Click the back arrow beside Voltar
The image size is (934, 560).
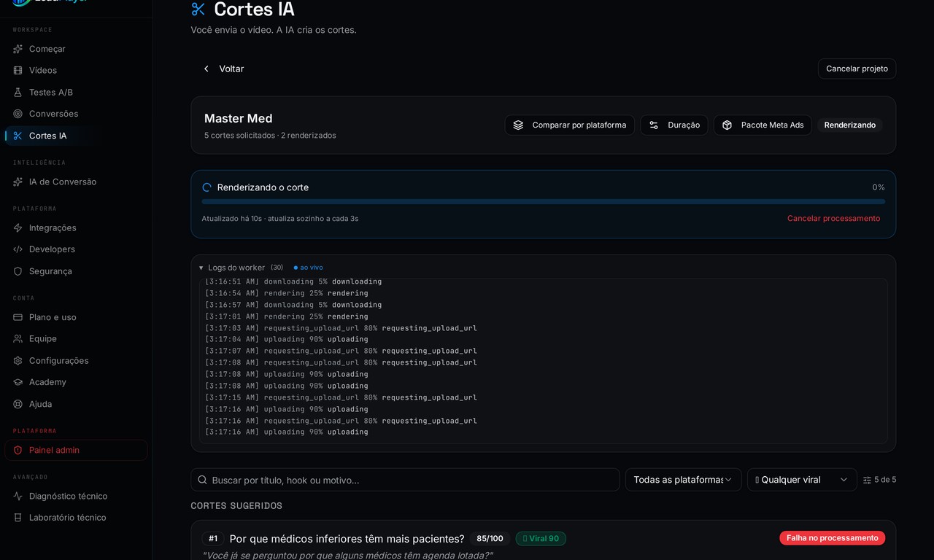207,69
